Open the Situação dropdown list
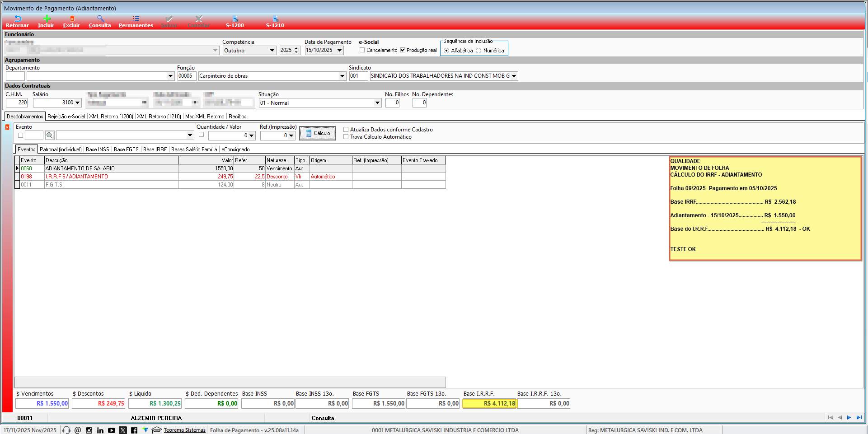The image size is (868, 434). [377, 103]
